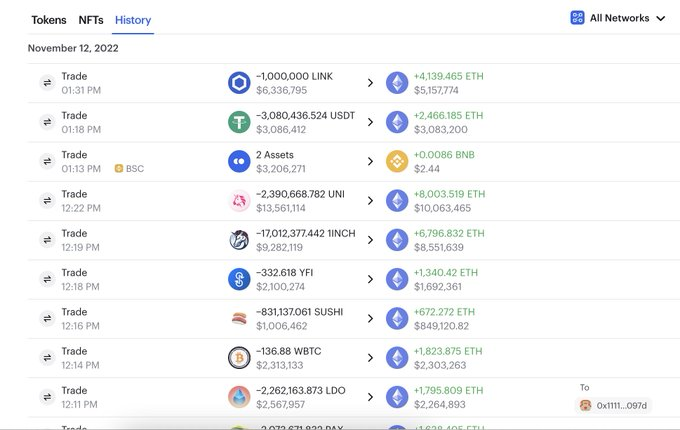
Task: Click swap icon of the 01:13 PM trade
Action: pos(47,161)
